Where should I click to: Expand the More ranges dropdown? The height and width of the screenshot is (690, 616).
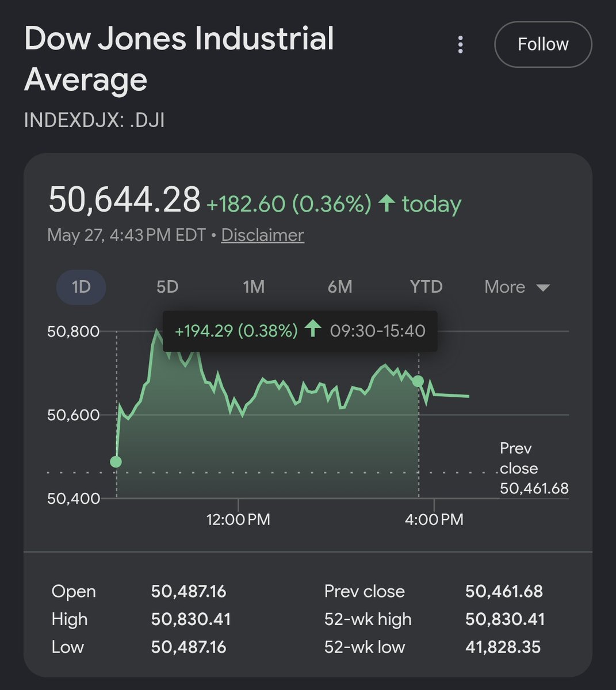[x=517, y=287]
